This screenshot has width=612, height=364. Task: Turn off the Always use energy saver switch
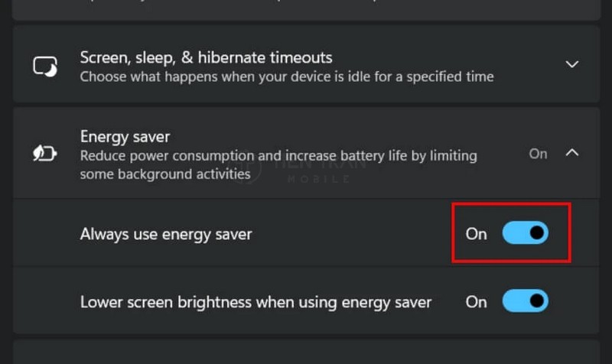click(525, 233)
